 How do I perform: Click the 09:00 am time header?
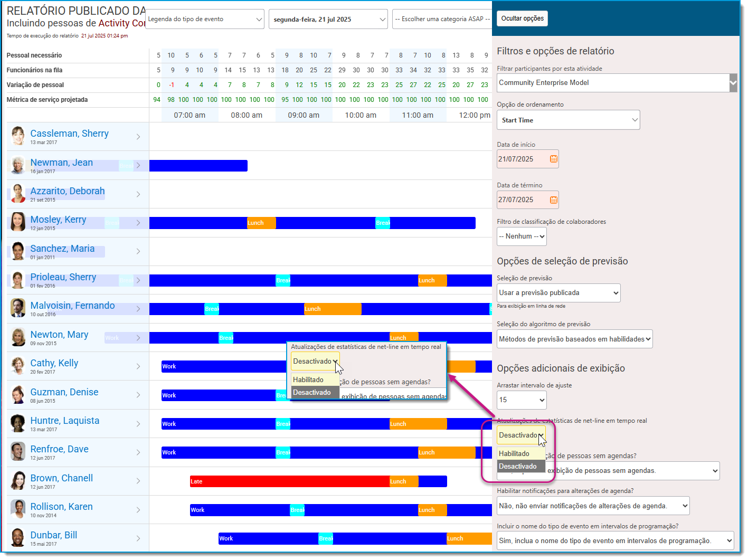[x=304, y=115]
